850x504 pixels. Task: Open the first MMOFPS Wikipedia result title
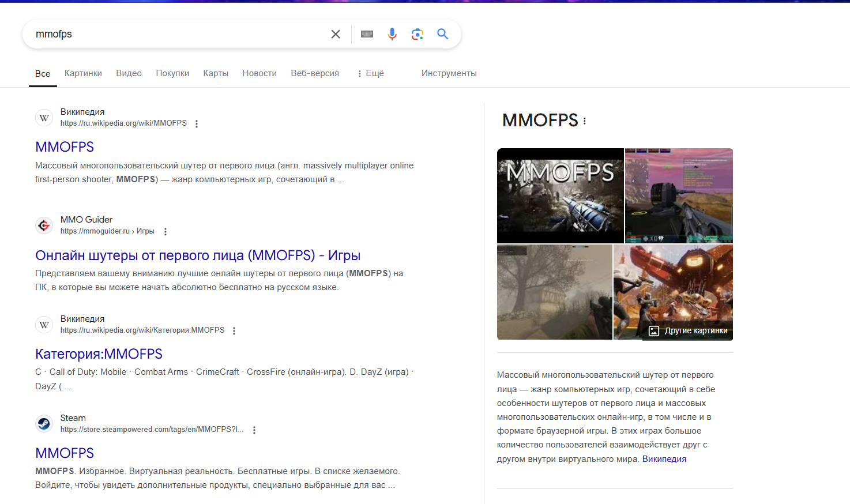tap(65, 147)
